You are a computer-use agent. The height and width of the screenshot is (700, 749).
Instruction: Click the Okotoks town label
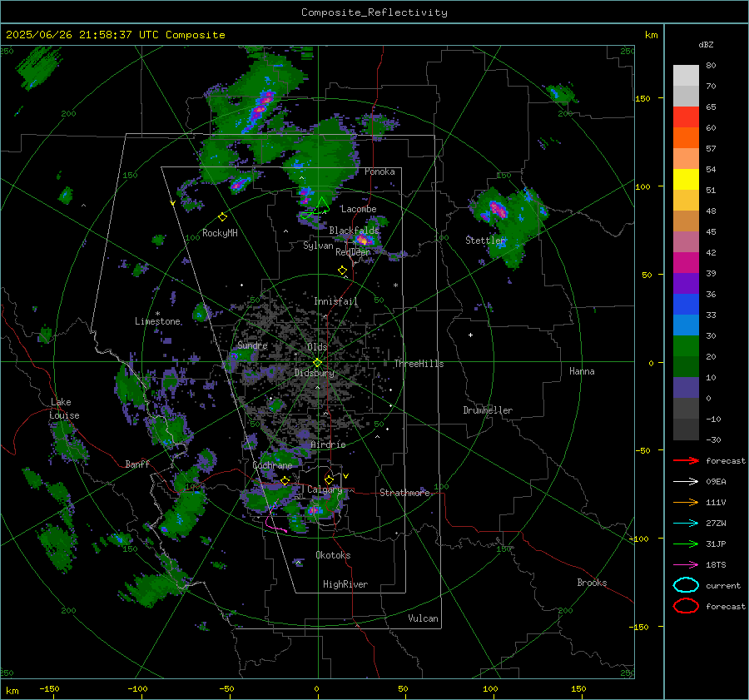[333, 555]
